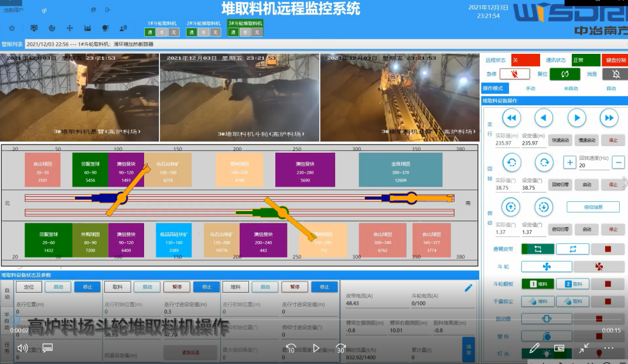Image resolution: width=628 pixels, height=364 pixels.
Task: Start boom belt in reverse direction
Action: tap(573, 249)
